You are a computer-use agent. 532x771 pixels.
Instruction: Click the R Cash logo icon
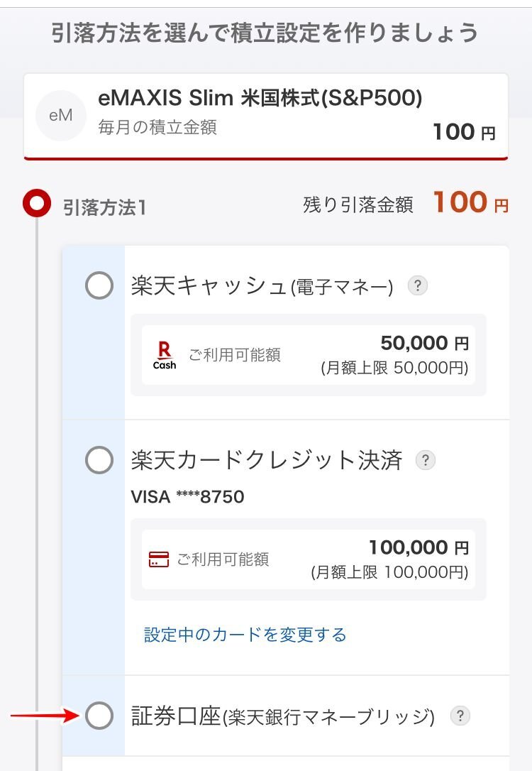pyautogui.click(x=164, y=355)
